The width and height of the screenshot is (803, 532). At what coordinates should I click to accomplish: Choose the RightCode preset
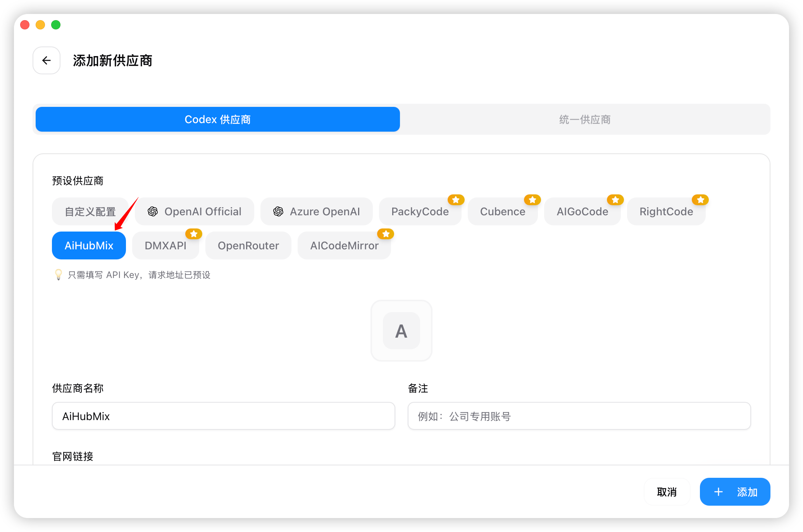666,211
